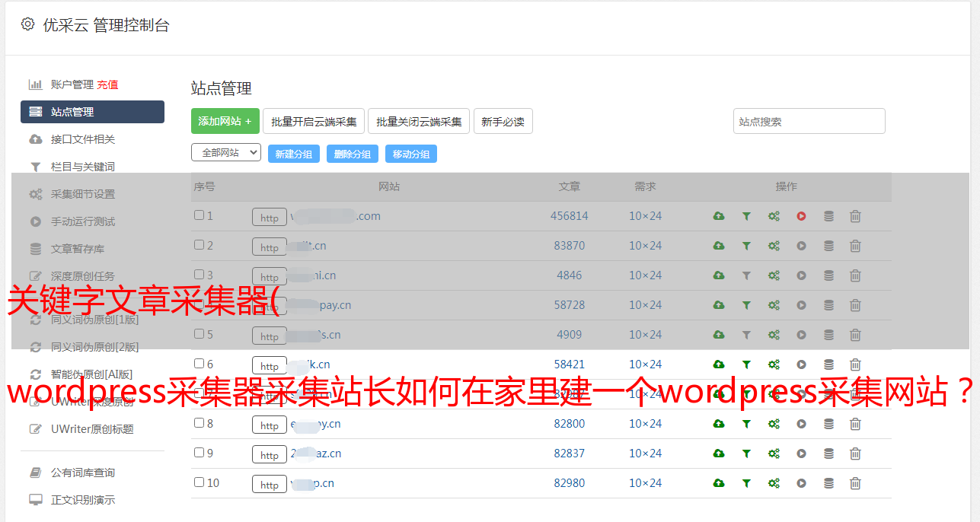Viewport: 980px width, 522px height.
Task: Click grey filter icon in row 3
Action: point(746,275)
